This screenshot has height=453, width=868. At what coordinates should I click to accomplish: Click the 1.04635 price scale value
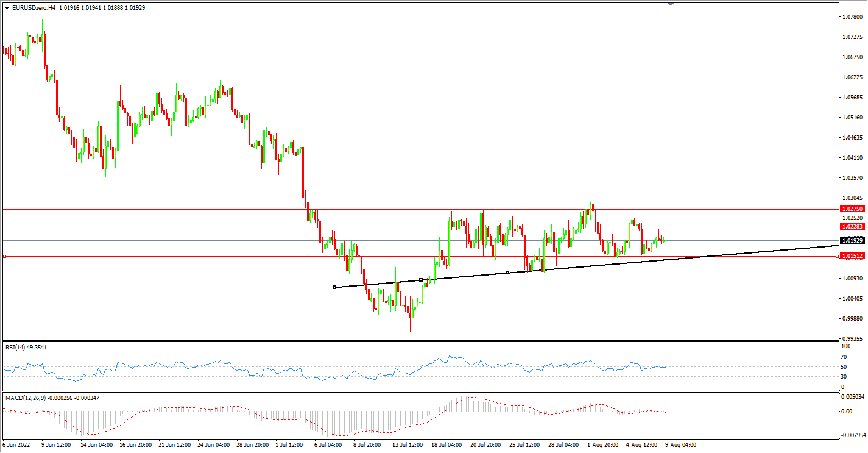pyautogui.click(x=852, y=138)
